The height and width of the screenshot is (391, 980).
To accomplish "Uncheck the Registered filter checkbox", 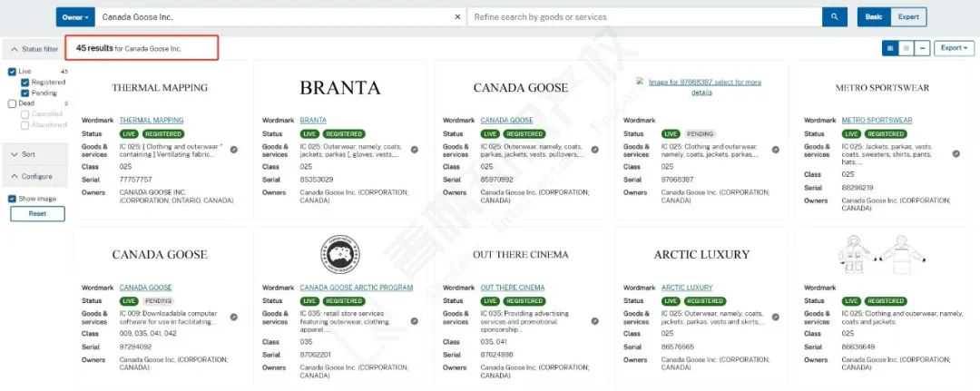I will click(24, 83).
